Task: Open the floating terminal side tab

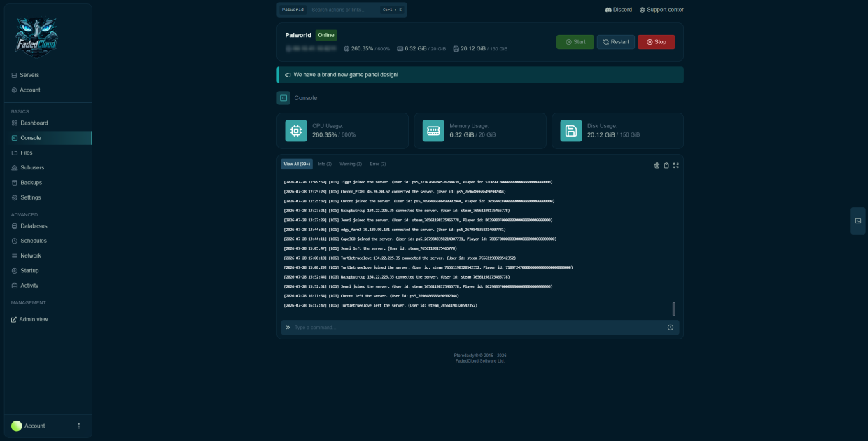Action: pos(858,220)
